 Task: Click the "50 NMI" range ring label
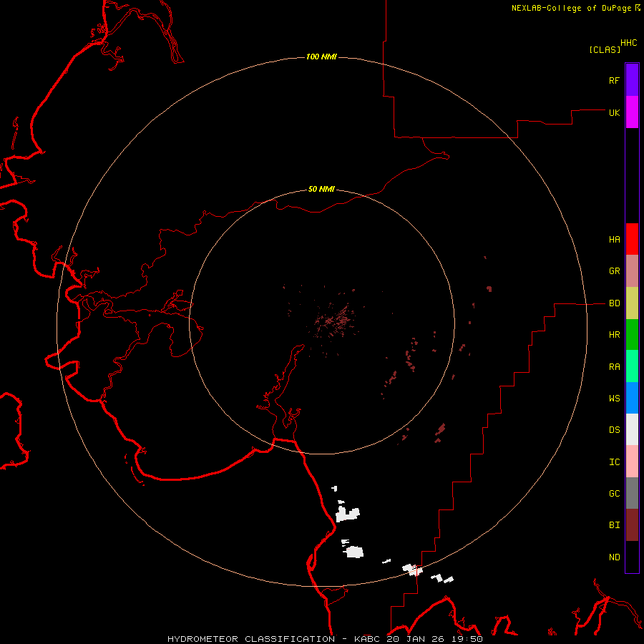321,189
